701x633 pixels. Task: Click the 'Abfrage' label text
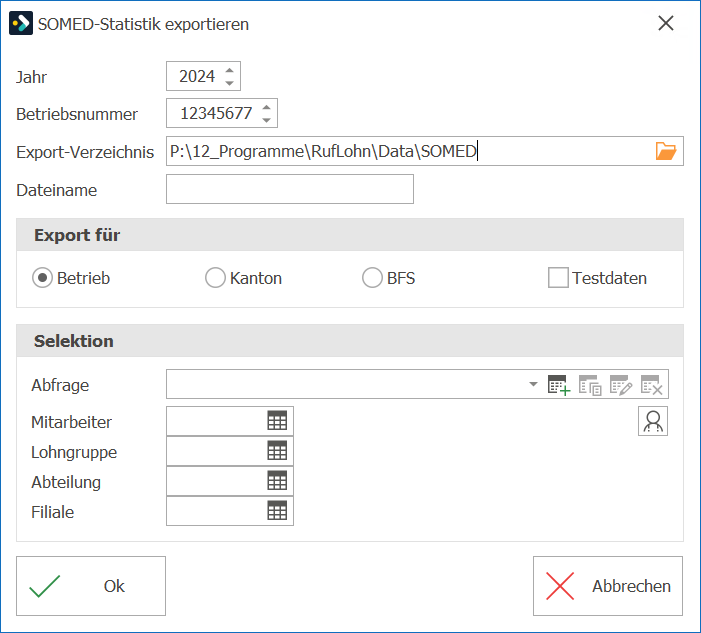tap(60, 385)
